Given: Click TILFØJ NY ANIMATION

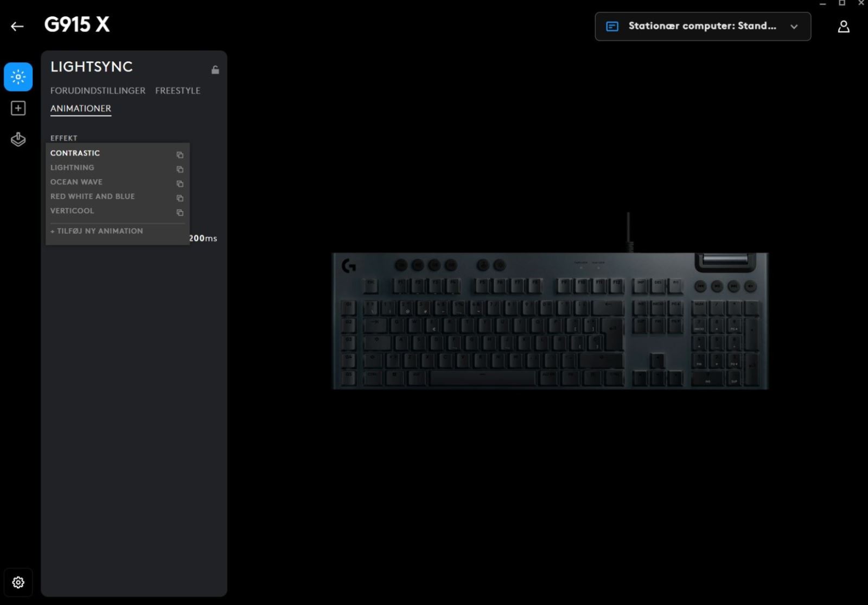Looking at the screenshot, I should tap(97, 231).
